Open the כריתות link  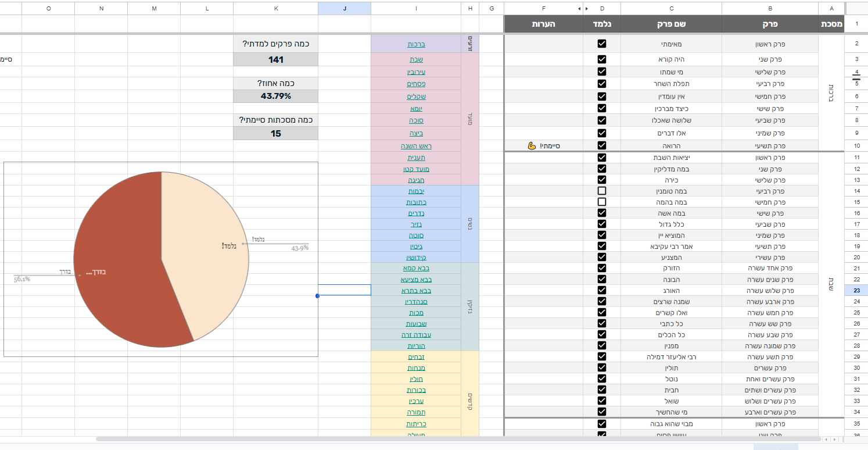pos(415,424)
